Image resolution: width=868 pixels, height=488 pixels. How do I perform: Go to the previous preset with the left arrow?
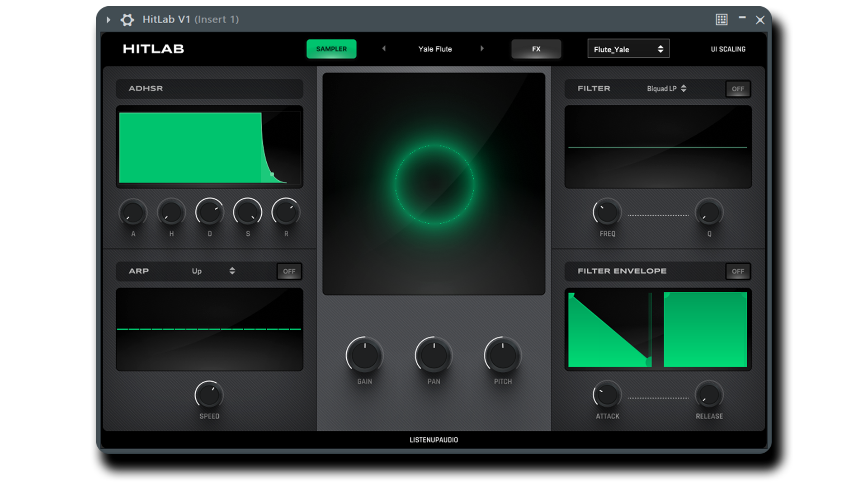pyautogui.click(x=384, y=49)
